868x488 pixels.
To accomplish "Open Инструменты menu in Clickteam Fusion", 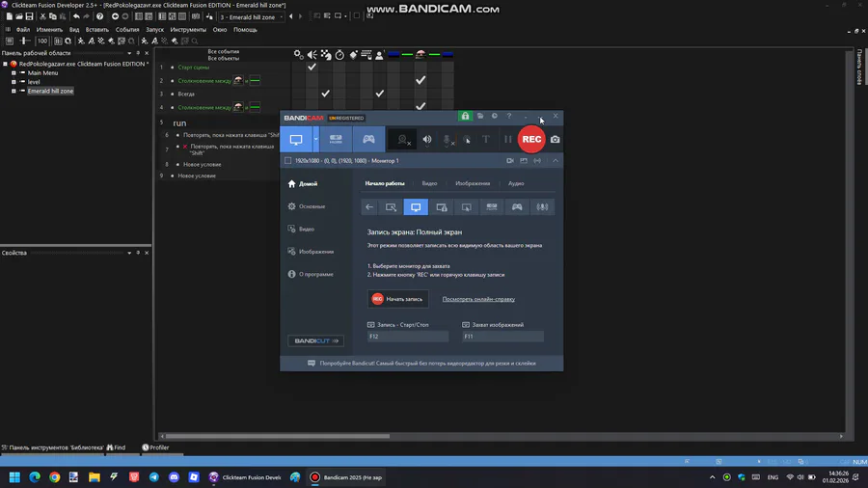I will click(x=188, y=30).
